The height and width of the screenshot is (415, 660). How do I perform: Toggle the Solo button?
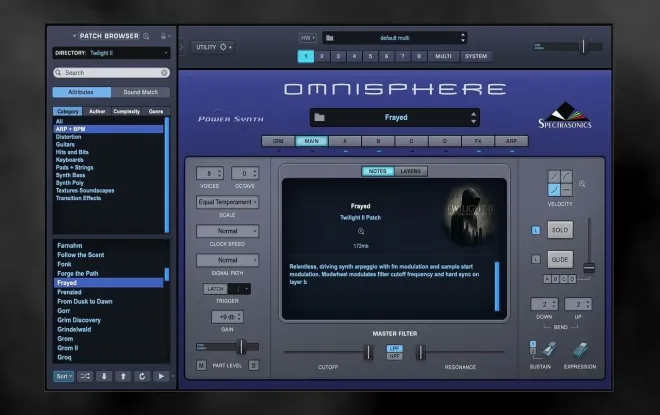pyautogui.click(x=560, y=230)
